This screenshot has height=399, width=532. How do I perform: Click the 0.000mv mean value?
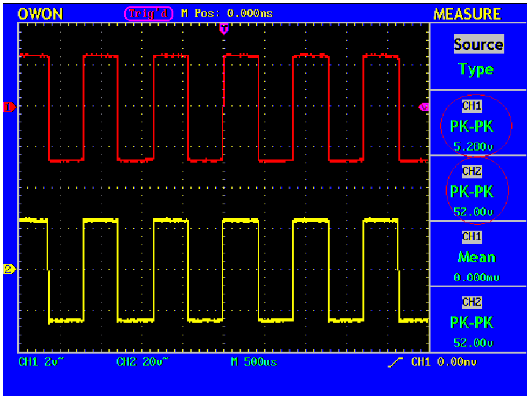click(x=477, y=277)
